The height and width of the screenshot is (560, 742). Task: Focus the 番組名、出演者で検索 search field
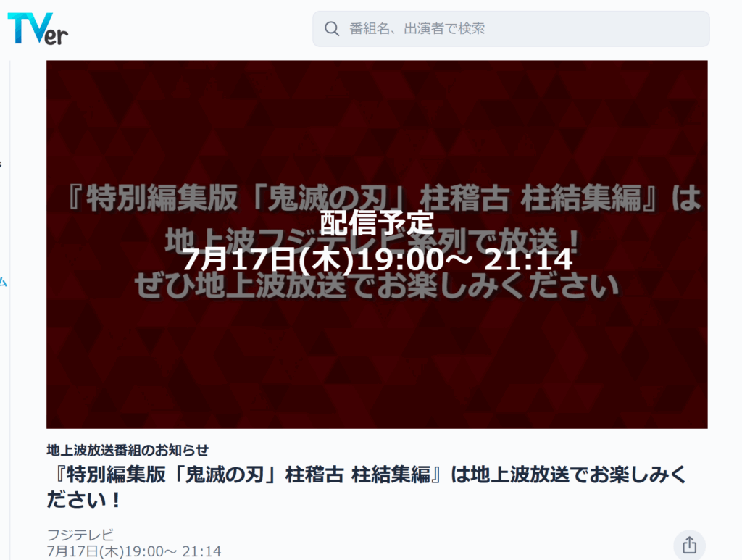(x=511, y=29)
